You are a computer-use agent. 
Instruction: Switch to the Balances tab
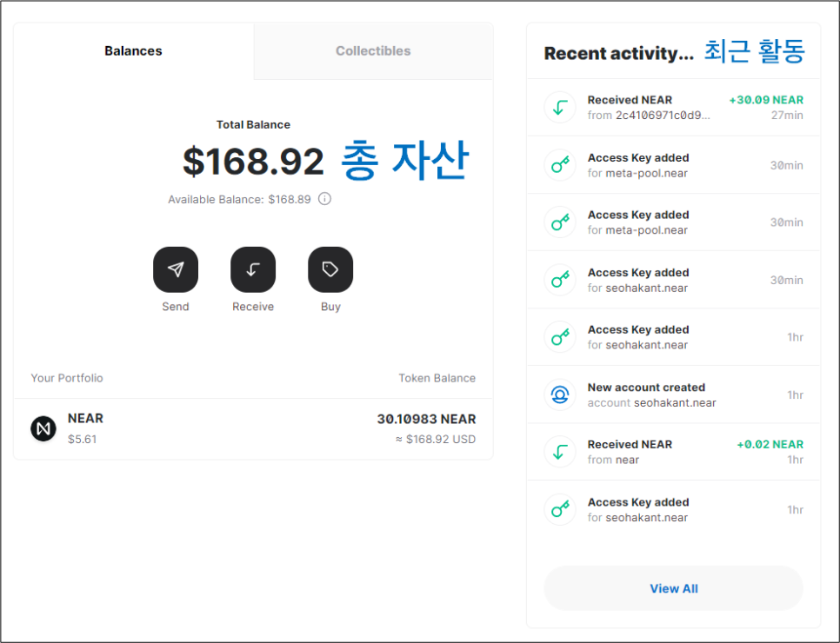133,51
